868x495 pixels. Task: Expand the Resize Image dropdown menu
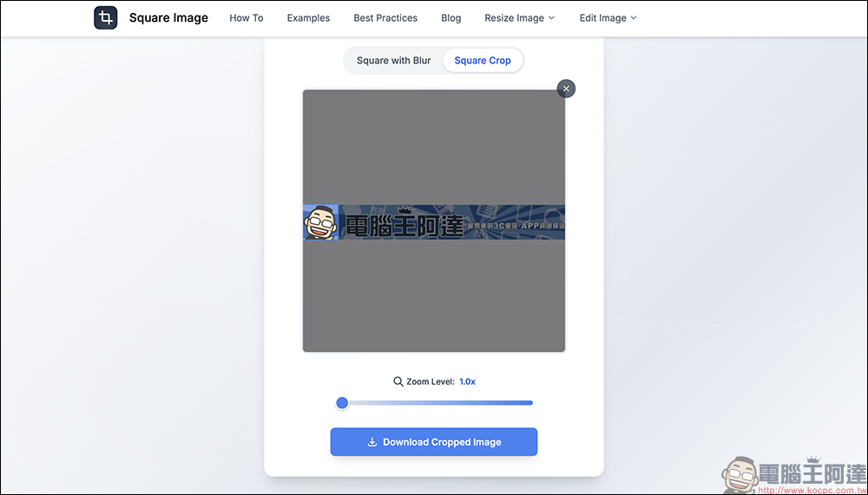519,17
